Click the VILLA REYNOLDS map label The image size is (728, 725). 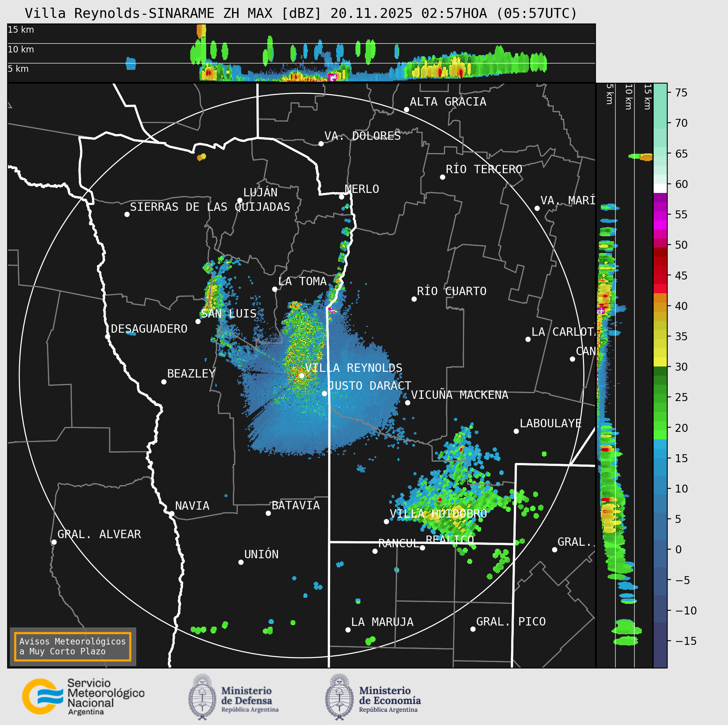(x=354, y=368)
